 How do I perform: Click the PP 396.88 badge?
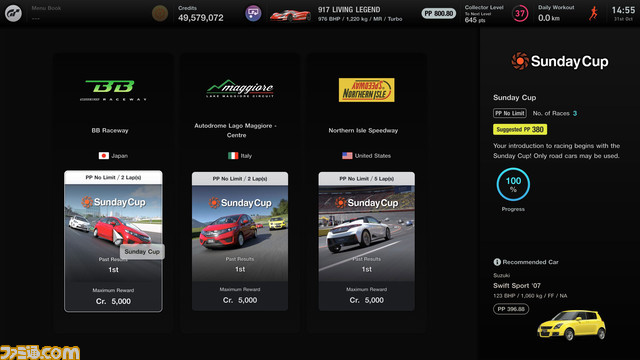511,309
